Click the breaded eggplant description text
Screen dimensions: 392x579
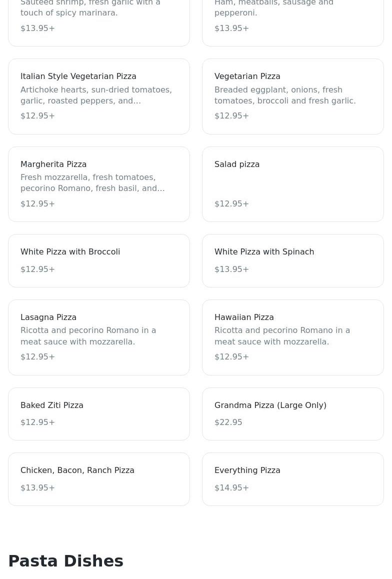click(x=285, y=95)
